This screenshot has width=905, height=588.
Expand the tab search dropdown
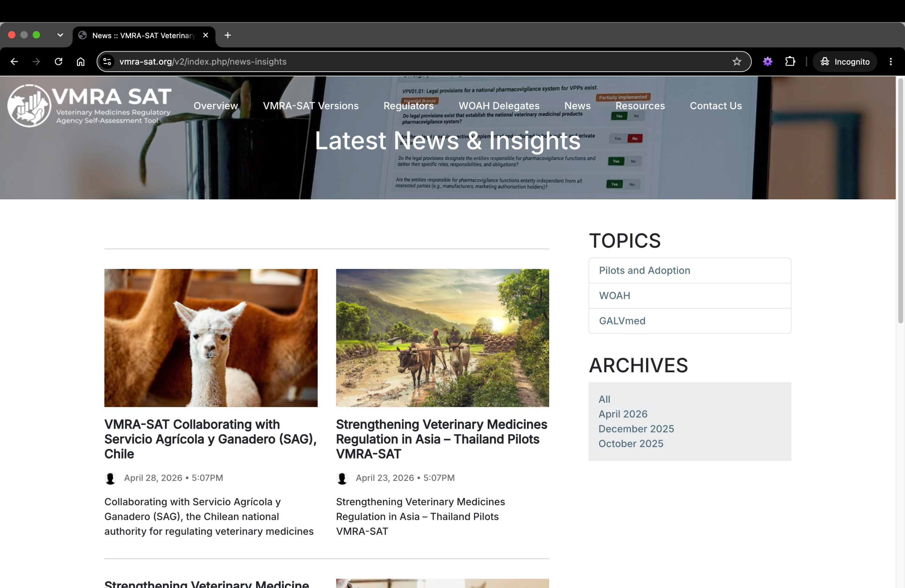pyautogui.click(x=60, y=35)
